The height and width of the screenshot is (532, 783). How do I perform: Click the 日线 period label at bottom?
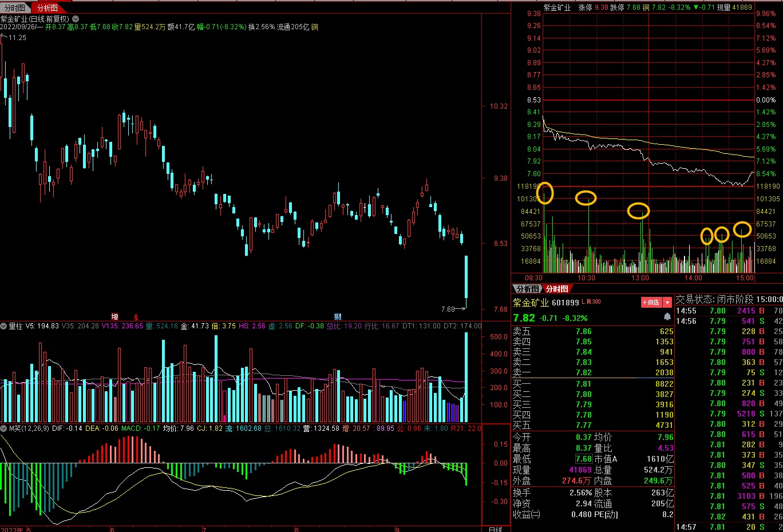pos(496,529)
